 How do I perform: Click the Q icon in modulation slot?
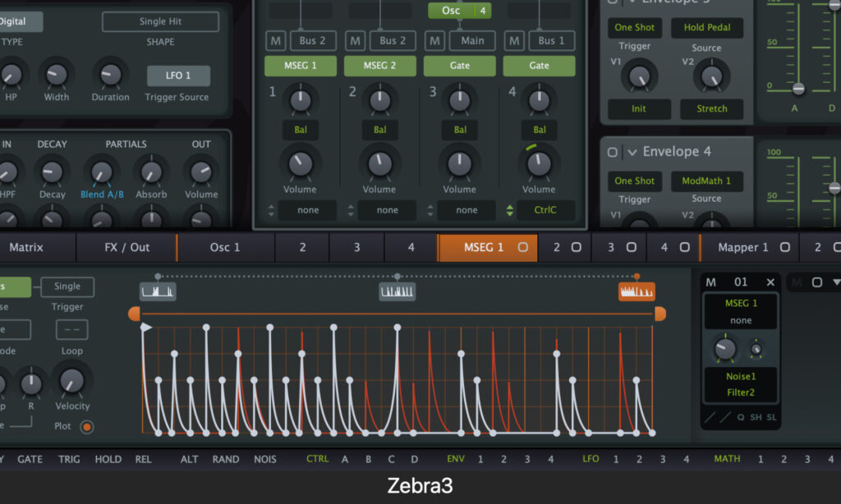pyautogui.click(x=740, y=417)
